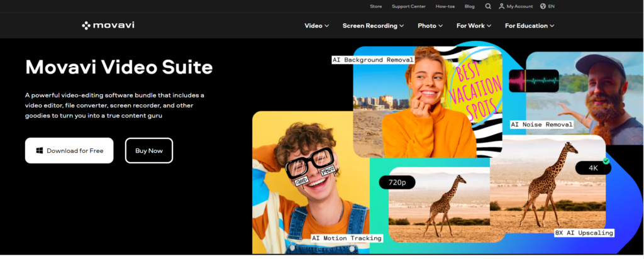Expand the Photo dropdown menu

pos(430,26)
